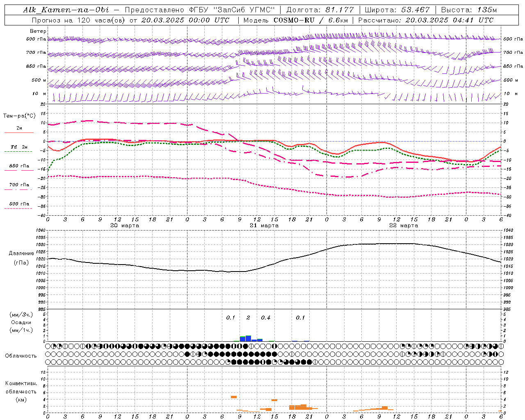Image resolution: width=525 pixels, height=420 pixels.
Task: Click the (км) convective cloud unit label
Action: point(21,399)
